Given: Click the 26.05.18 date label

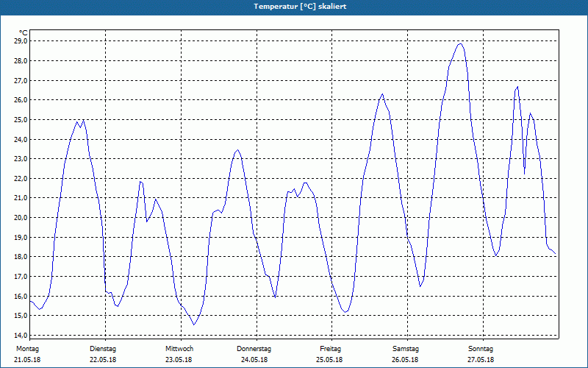Looking at the screenshot, I should pos(405,359).
